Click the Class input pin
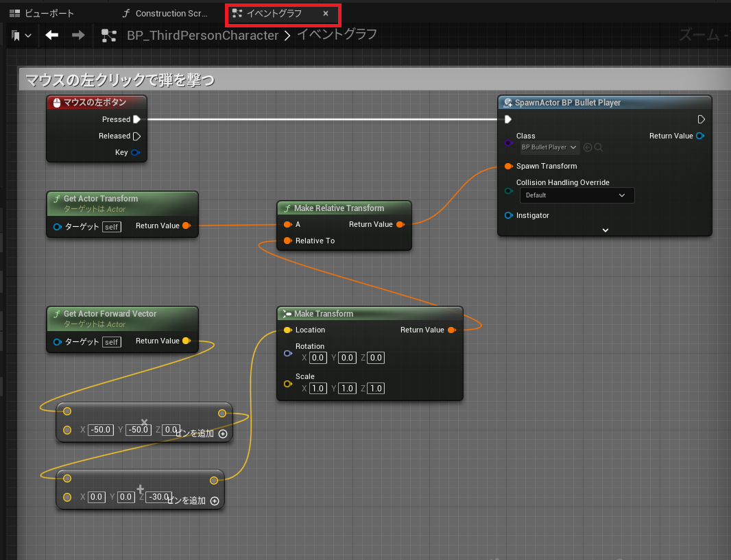The height and width of the screenshot is (560, 731). [x=509, y=143]
